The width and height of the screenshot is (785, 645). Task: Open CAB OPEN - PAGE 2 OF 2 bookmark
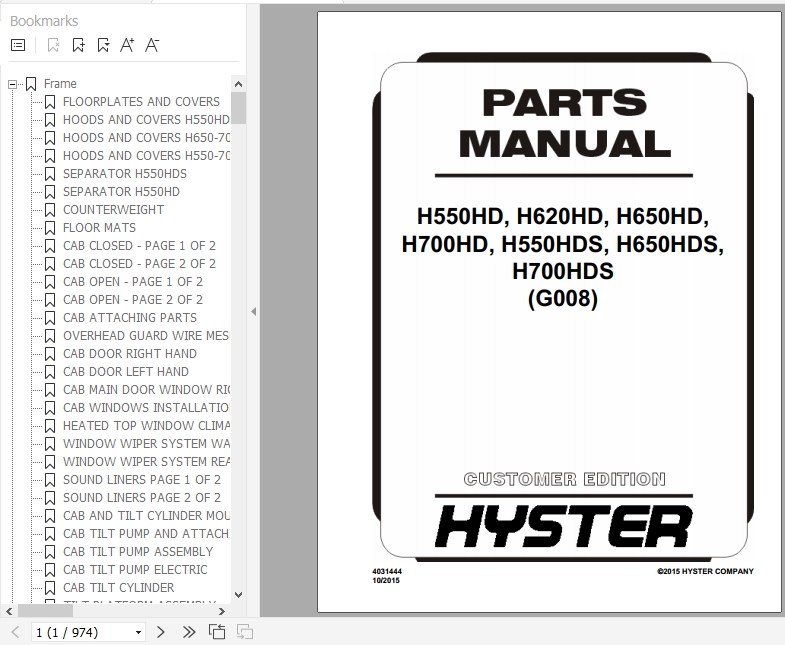coord(133,300)
